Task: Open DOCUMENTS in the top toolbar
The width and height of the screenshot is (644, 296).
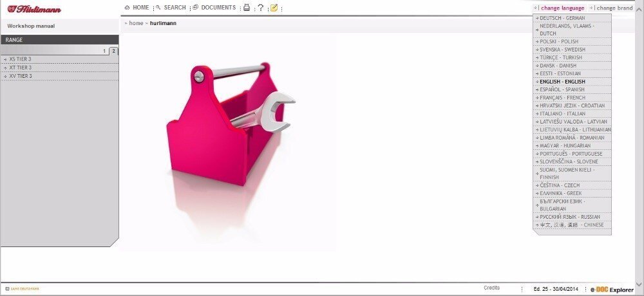Action: pyautogui.click(x=214, y=8)
